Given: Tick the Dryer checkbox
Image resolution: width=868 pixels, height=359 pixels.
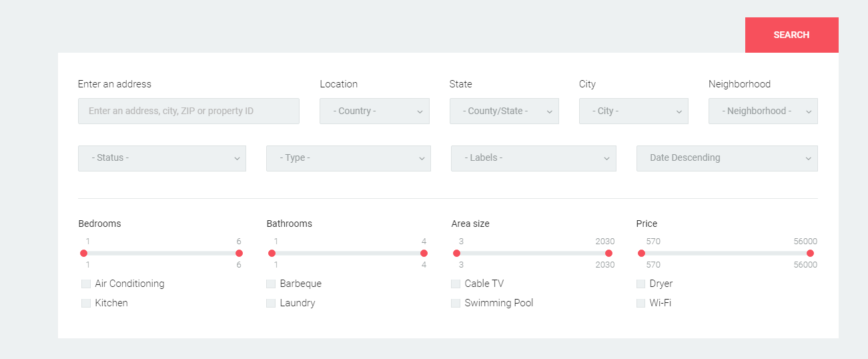Looking at the screenshot, I should click(x=640, y=284).
